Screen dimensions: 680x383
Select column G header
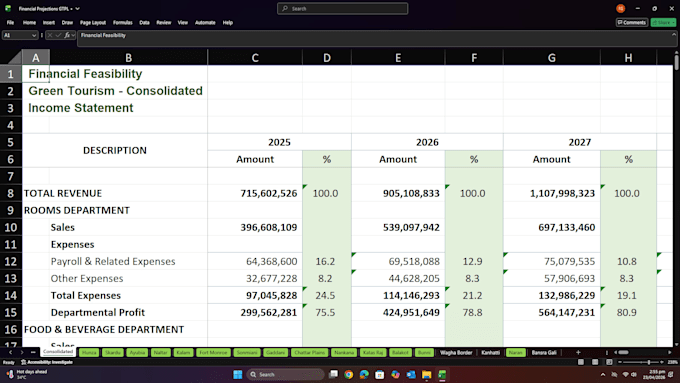552,58
